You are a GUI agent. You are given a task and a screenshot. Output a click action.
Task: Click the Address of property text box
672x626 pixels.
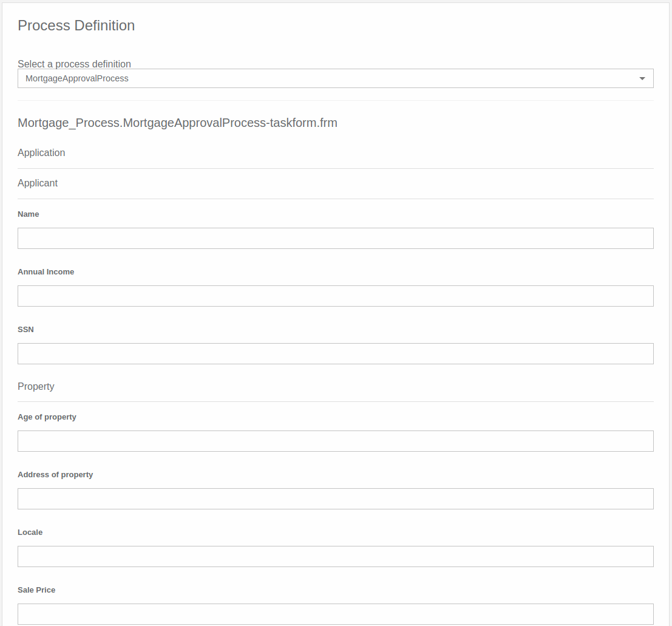(x=335, y=498)
